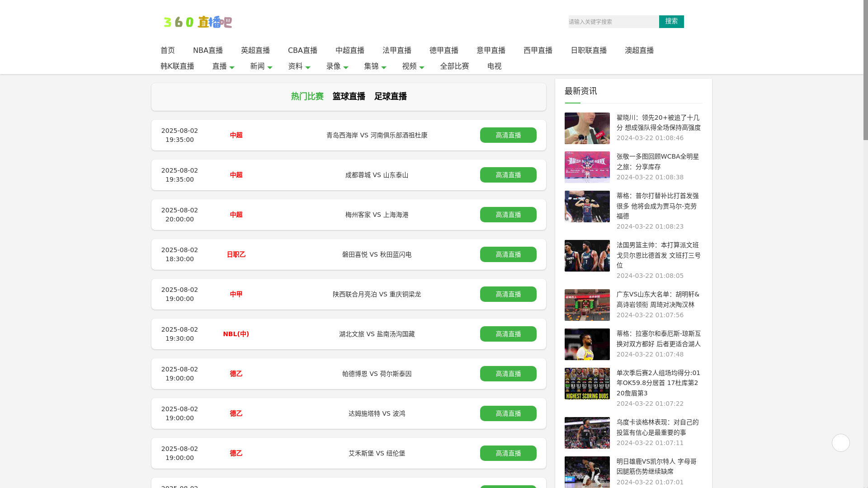Open the 首页 home menu item
Image resolution: width=868 pixels, height=488 pixels.
tap(168, 50)
